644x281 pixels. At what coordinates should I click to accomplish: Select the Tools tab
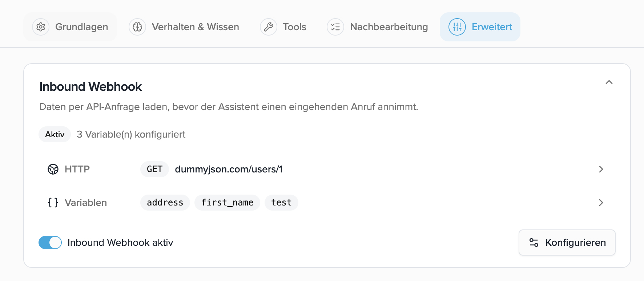point(283,27)
